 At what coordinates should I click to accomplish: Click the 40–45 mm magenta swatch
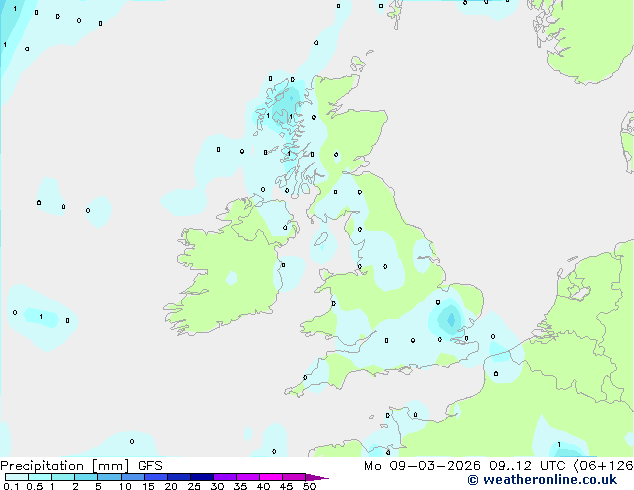click(271, 477)
